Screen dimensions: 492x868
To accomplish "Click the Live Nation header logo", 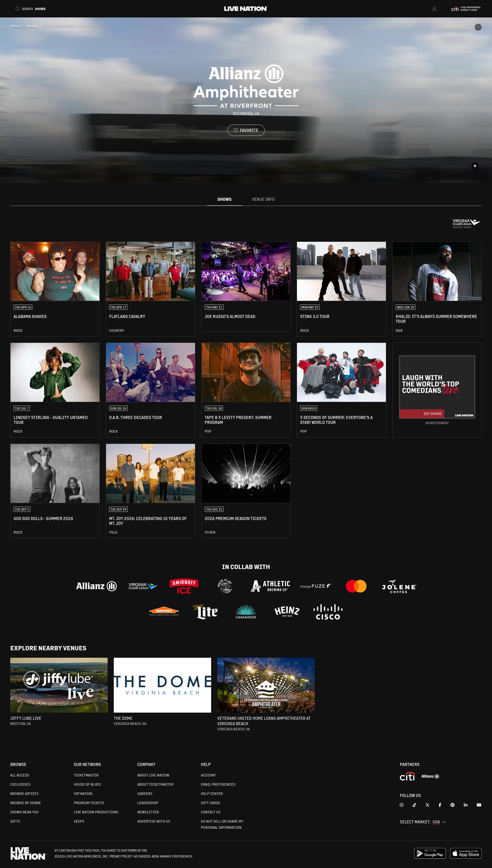I will tap(246, 9).
